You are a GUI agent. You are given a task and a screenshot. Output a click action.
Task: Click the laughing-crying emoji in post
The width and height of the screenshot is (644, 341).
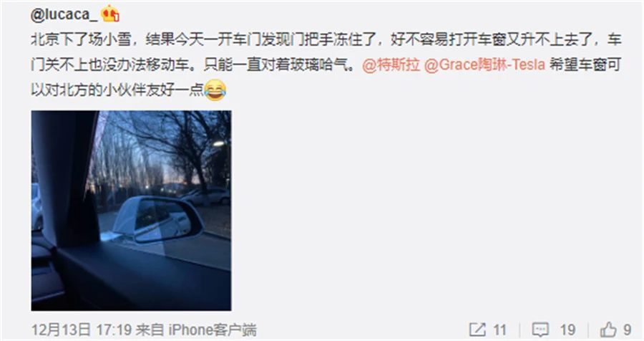(x=215, y=90)
